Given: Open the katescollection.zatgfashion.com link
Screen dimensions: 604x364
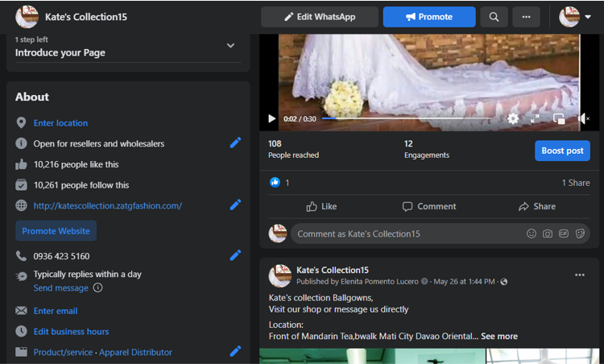Looking at the screenshot, I should 107,205.
